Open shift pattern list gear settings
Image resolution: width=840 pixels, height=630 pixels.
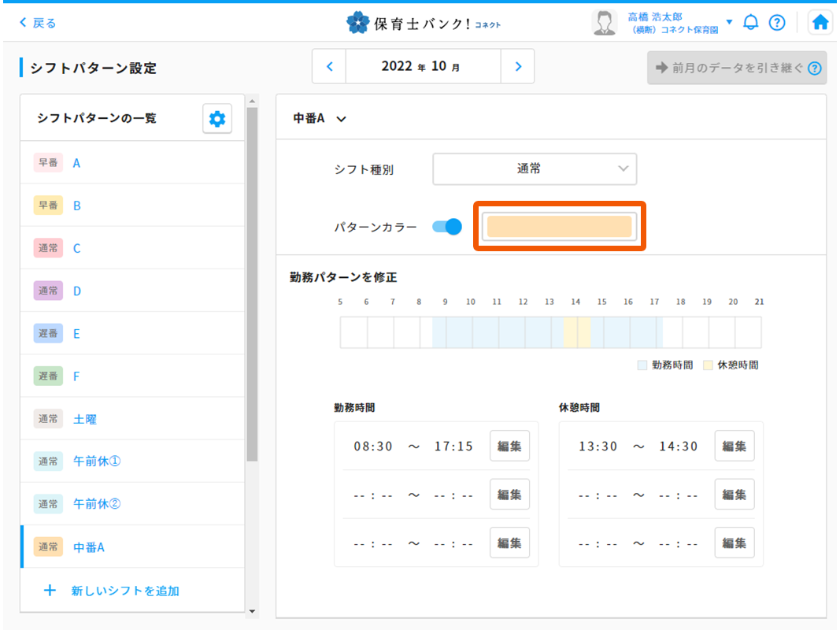tap(216, 119)
